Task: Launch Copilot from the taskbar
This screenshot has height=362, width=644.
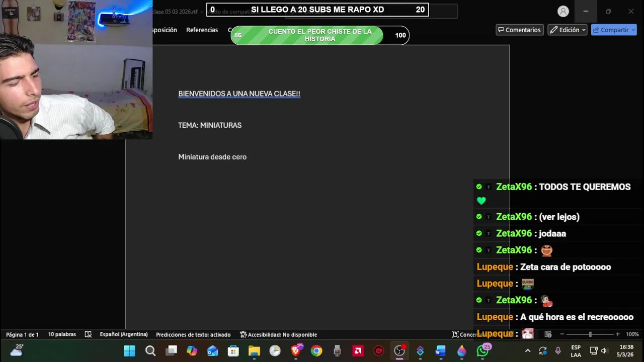Action: pyautogui.click(x=192, y=351)
